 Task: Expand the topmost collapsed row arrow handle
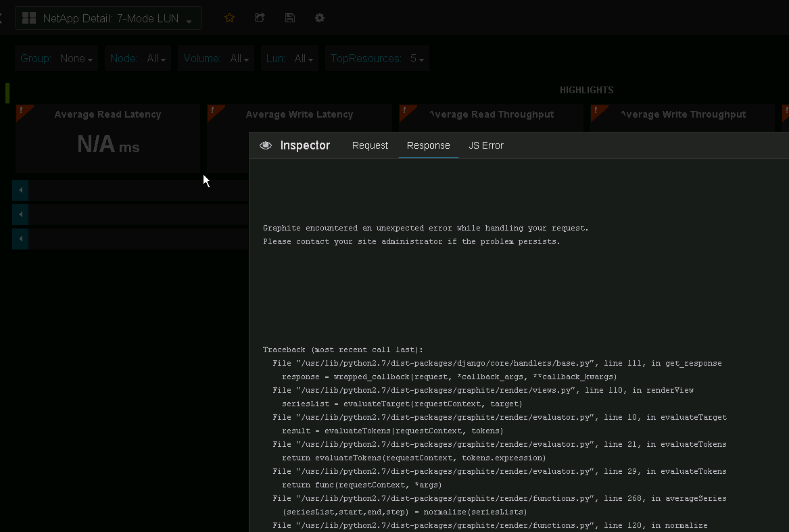click(x=20, y=190)
